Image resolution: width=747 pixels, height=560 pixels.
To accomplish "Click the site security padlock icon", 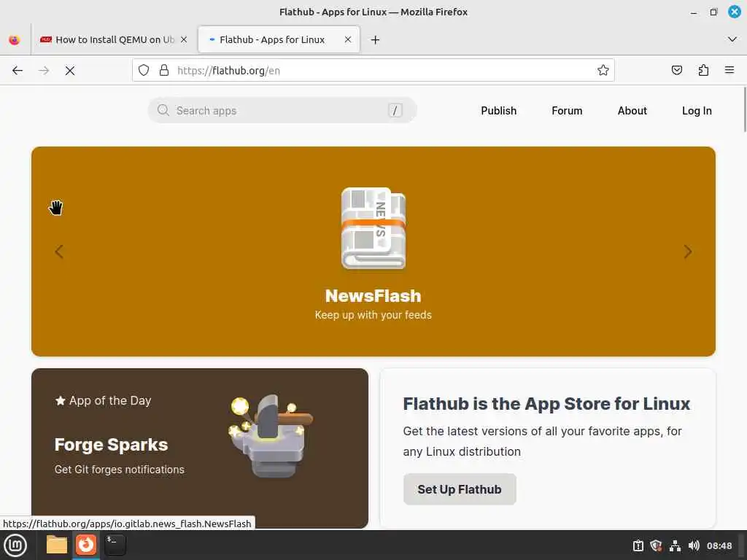I will pos(164,71).
